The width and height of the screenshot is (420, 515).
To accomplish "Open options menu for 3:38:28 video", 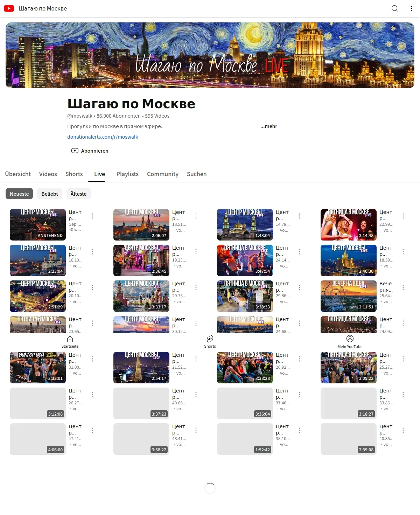I will [300, 359].
